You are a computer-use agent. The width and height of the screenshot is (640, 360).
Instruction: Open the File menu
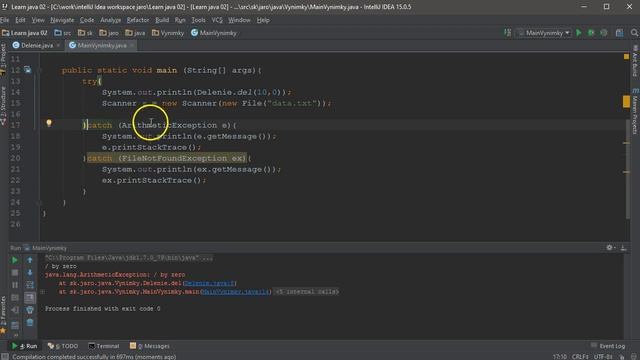[4, 20]
